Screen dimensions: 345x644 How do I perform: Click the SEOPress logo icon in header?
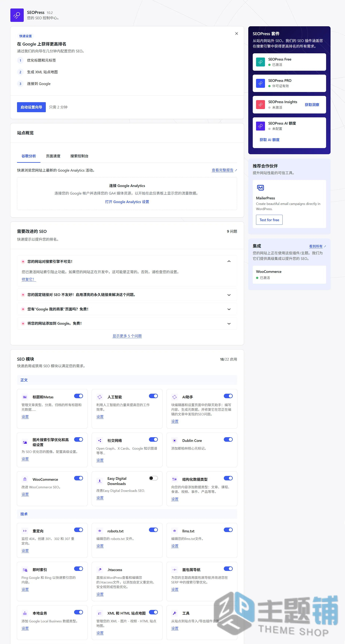(x=17, y=15)
